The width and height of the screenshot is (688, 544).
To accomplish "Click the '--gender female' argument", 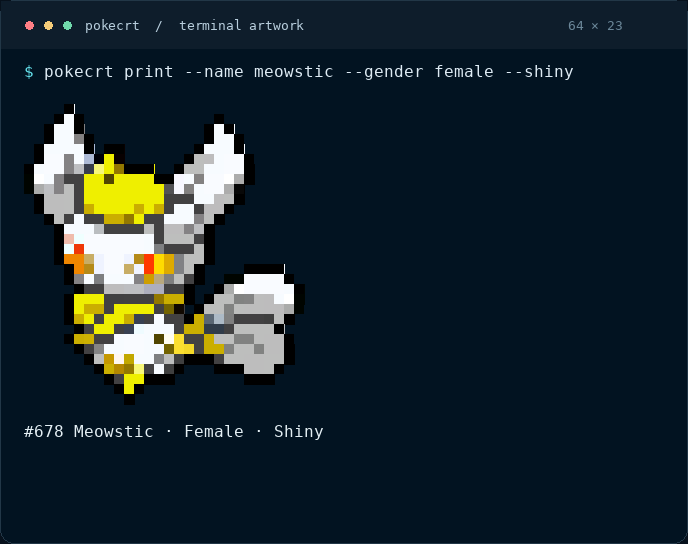I will point(419,72).
